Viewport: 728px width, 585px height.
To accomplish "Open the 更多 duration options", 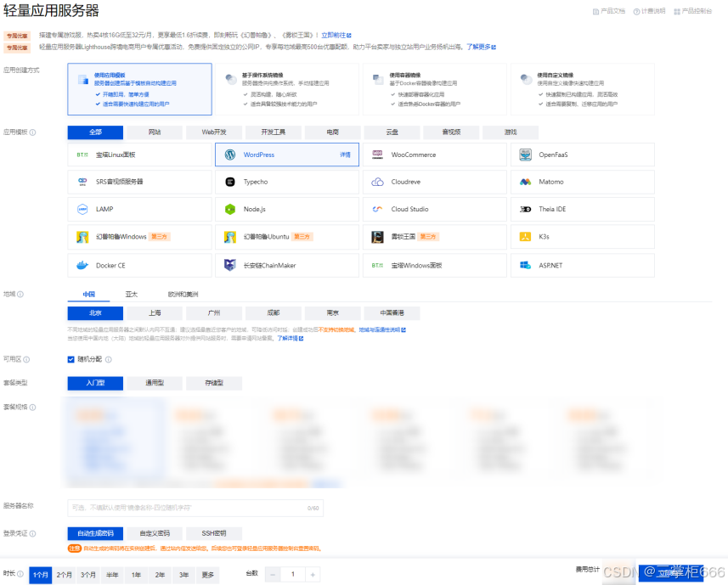I will click(208, 576).
